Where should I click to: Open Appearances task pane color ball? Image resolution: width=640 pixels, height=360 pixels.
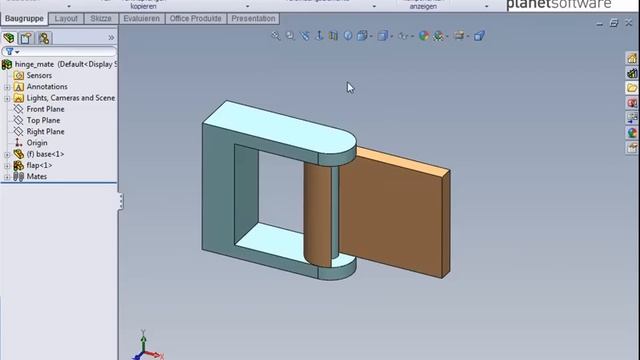(x=632, y=133)
